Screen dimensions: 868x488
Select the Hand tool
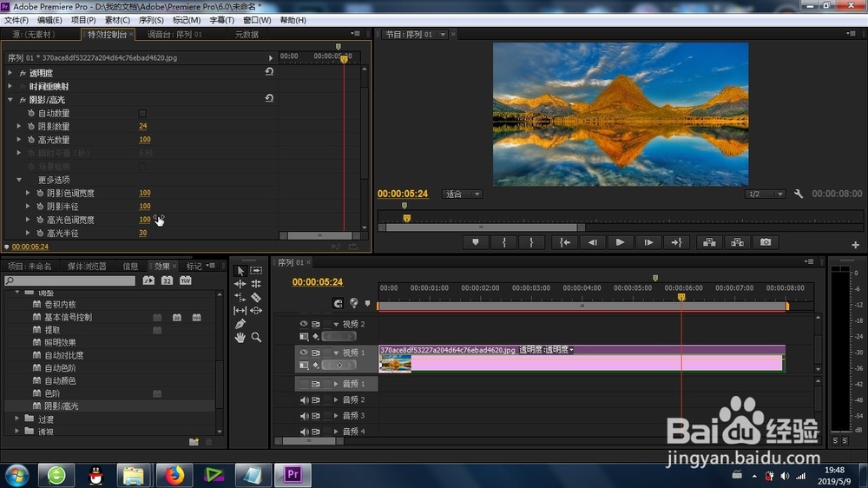(x=240, y=337)
